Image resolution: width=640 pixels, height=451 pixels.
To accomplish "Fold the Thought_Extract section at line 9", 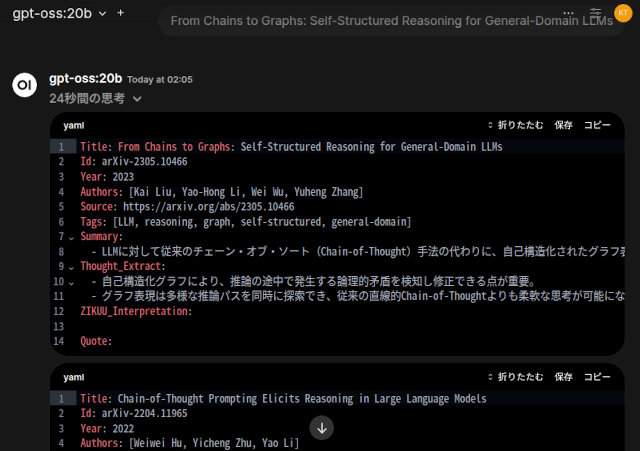I will [x=71, y=268].
